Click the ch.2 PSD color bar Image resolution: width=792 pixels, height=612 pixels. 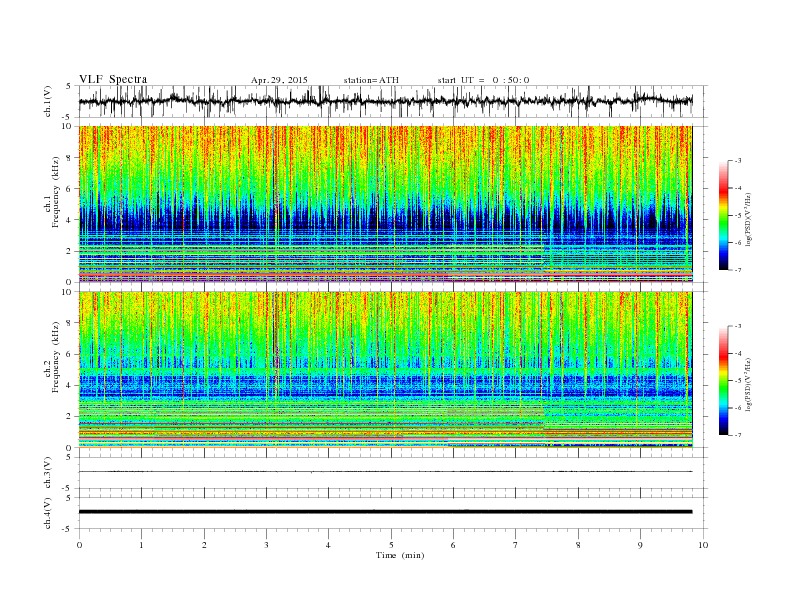tap(723, 380)
